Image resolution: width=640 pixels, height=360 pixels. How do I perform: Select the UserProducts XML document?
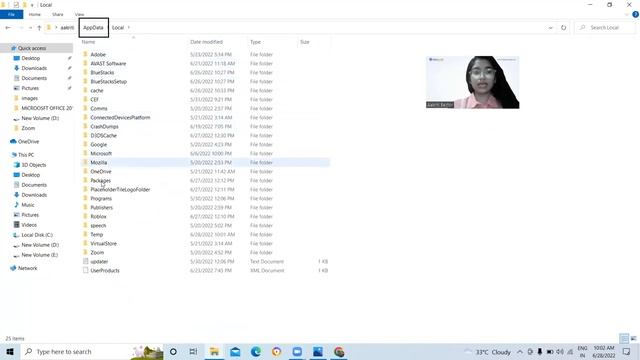(x=105, y=271)
